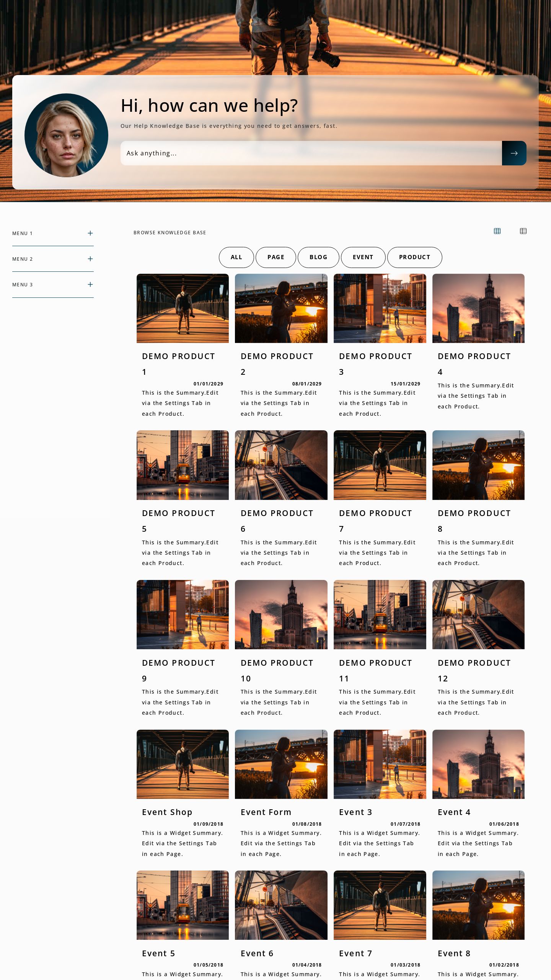This screenshot has width=551, height=980.
Task: Click Demo Product 6 escalator thumbnail
Action: 281,465
